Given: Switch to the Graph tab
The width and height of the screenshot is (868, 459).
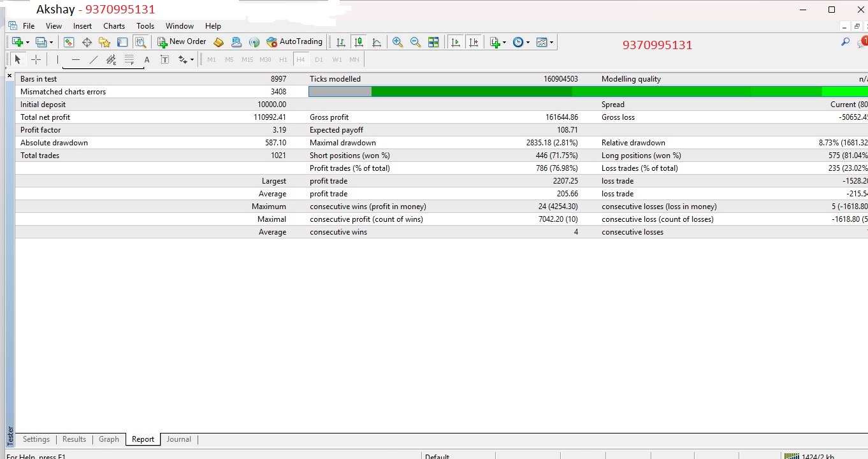Looking at the screenshot, I should (x=108, y=439).
